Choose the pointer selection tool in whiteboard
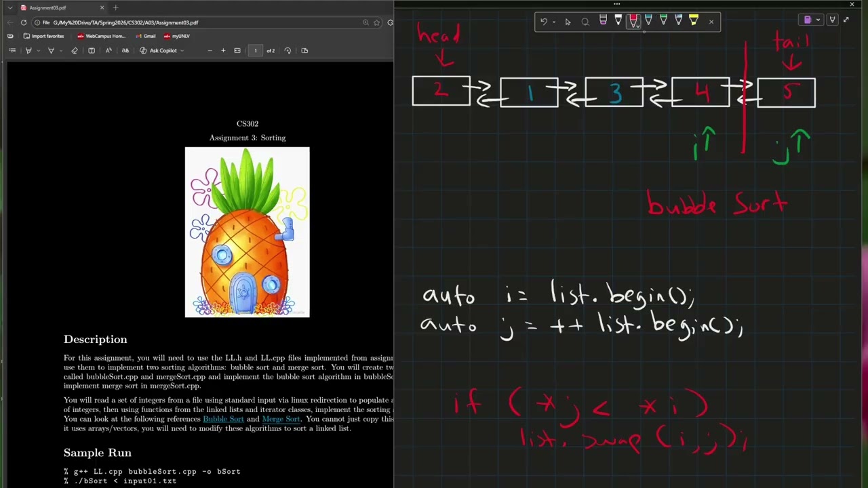 (568, 22)
